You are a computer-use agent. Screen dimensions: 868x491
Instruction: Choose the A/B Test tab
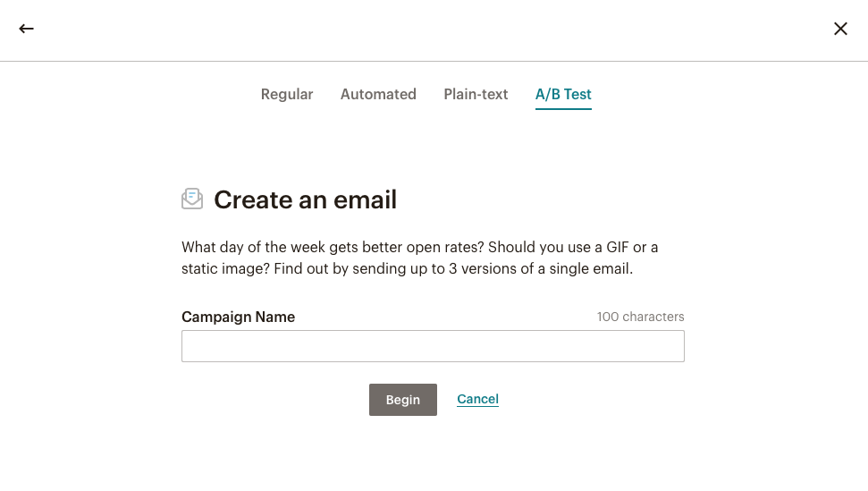pyautogui.click(x=563, y=94)
